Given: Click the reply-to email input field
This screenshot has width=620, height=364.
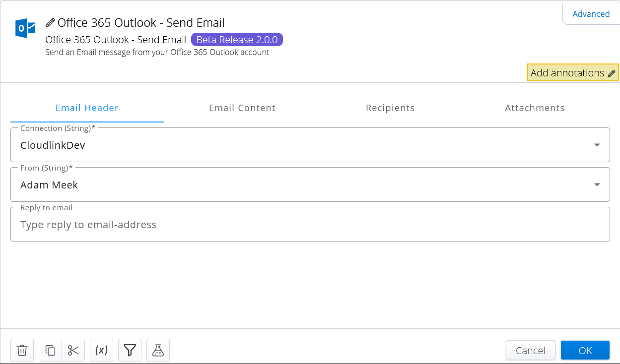Looking at the screenshot, I should [199, 224].
